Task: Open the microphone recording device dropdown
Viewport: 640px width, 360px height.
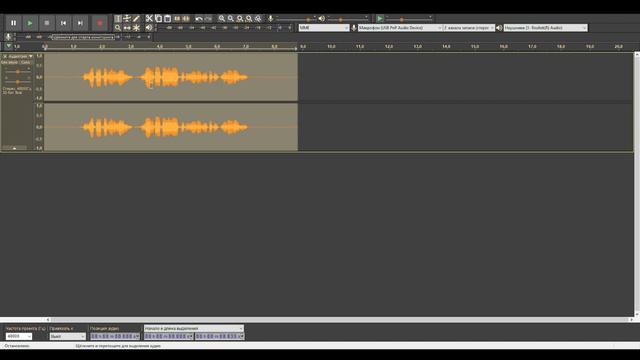Action: click(400, 28)
